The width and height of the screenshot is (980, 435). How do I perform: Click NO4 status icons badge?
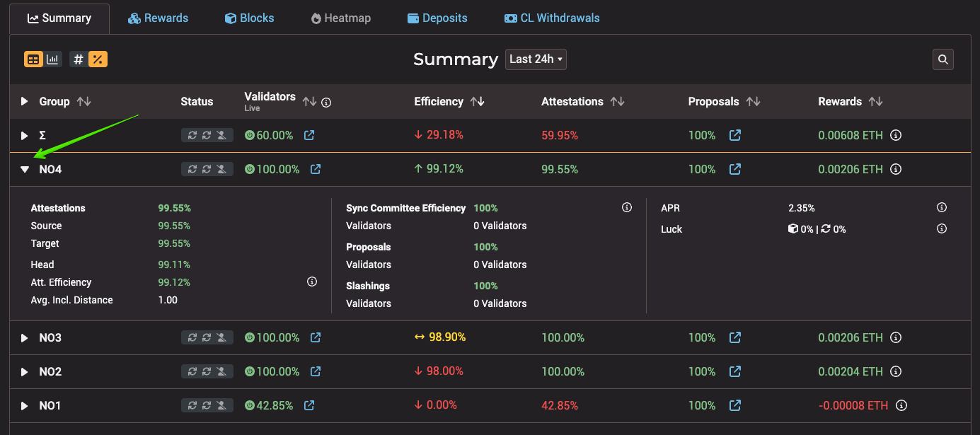tap(207, 169)
